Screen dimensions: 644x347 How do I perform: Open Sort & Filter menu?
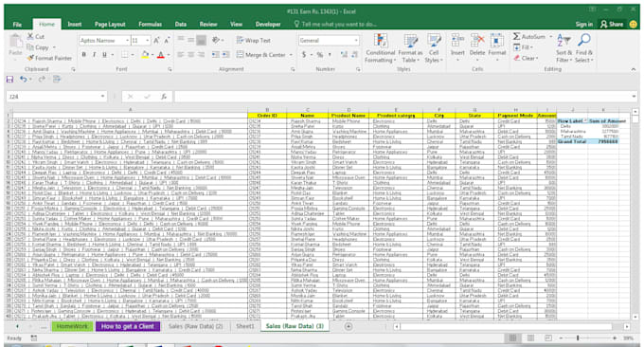click(563, 48)
